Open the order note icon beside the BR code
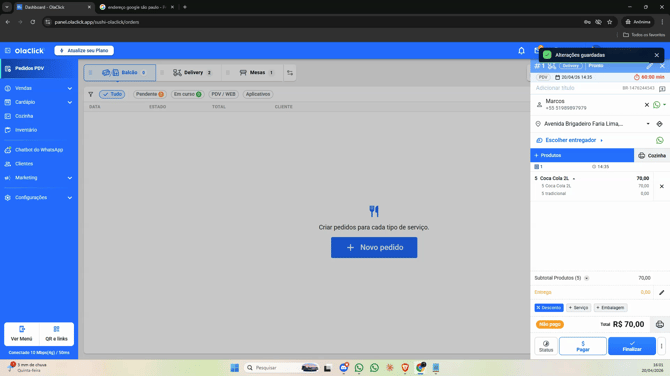This screenshot has width=670, height=376. pyautogui.click(x=662, y=88)
